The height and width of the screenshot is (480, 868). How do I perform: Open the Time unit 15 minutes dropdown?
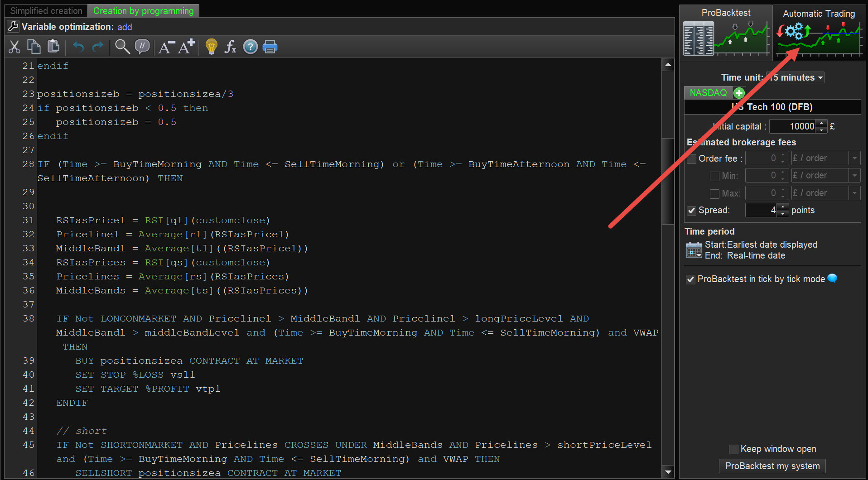tap(795, 77)
